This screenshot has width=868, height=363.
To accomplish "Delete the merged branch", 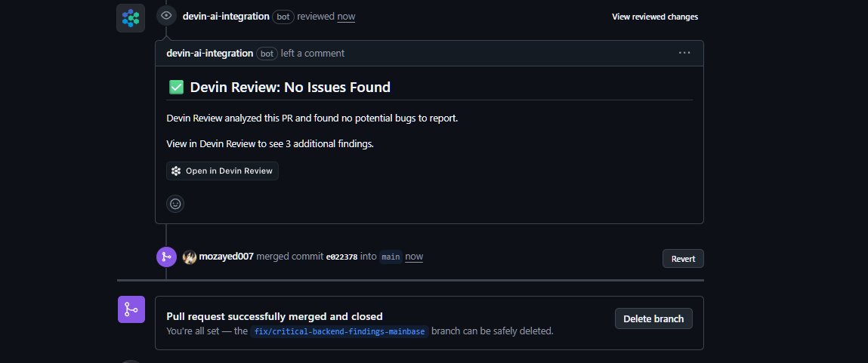I will 653,318.
